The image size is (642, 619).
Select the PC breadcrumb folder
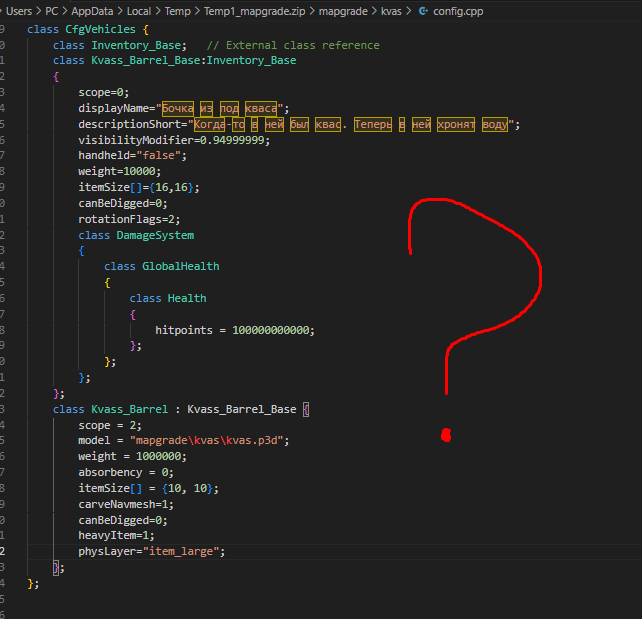point(51,11)
